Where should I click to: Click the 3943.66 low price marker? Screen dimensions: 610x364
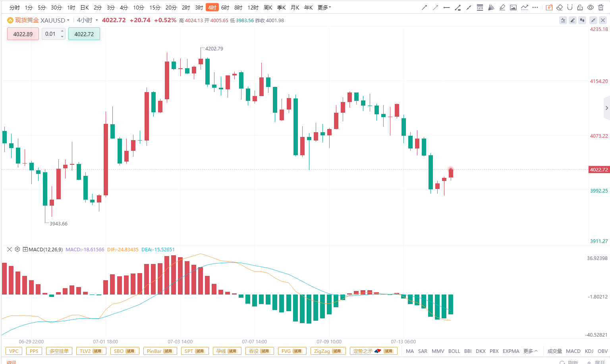58,223
